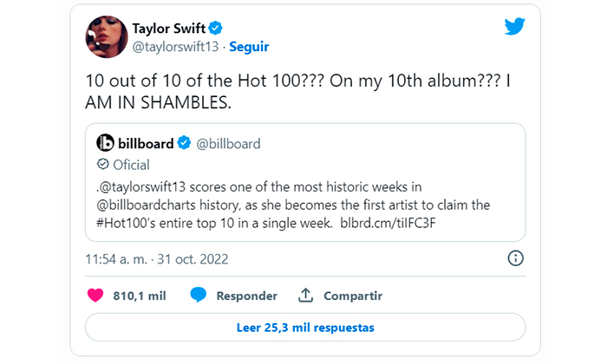Click the Twitter bird logo
The height and width of the screenshot is (364, 607).
[514, 26]
